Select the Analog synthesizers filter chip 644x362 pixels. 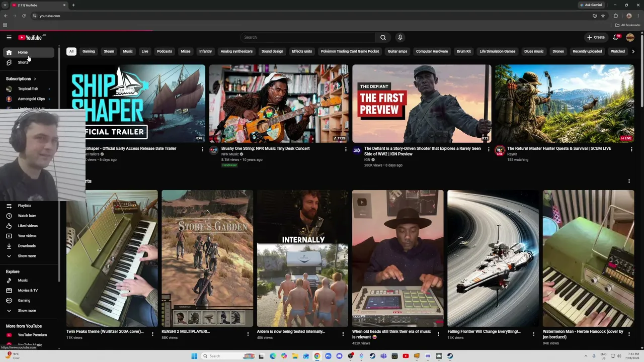(236, 51)
